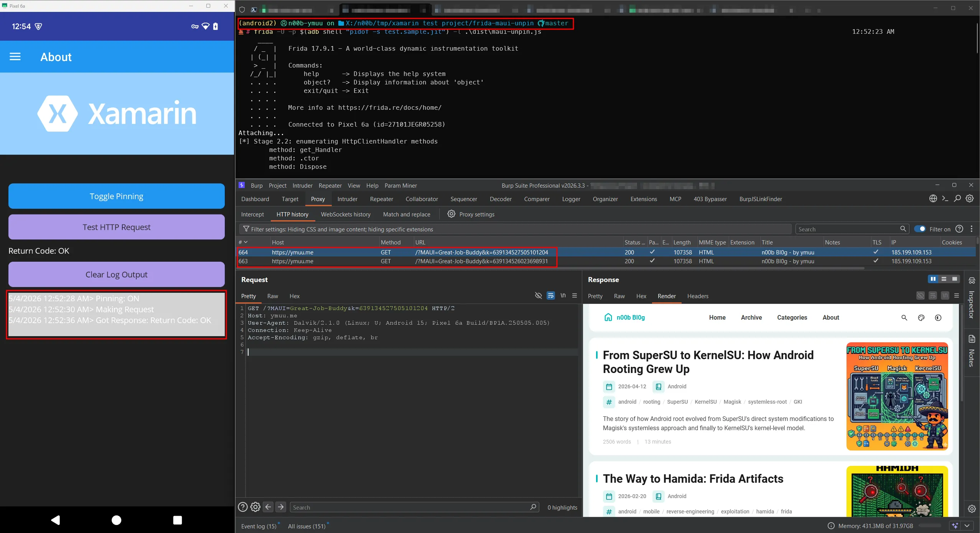
Task: Switch to stacked top/bottom layout
Action: pyautogui.click(x=944, y=279)
